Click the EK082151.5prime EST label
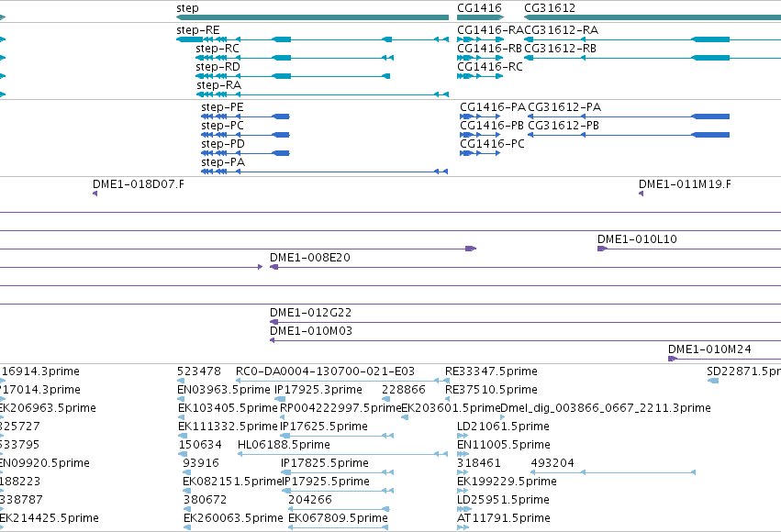 click(232, 482)
